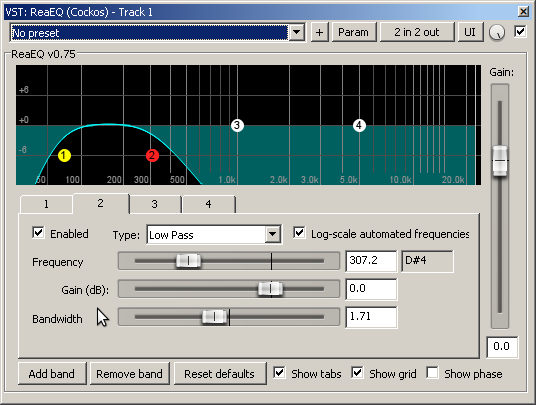Open the Type dropdown showing Low Pass
The width and height of the screenshot is (536, 405).
214,234
